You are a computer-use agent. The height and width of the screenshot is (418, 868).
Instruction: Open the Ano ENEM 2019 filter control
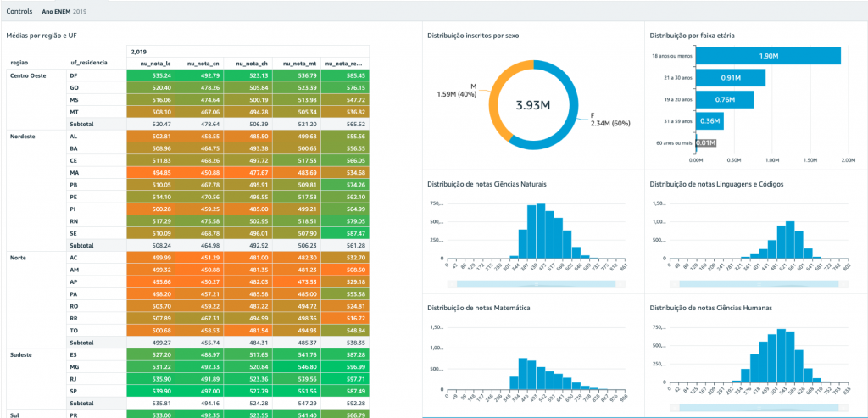pyautogui.click(x=64, y=11)
